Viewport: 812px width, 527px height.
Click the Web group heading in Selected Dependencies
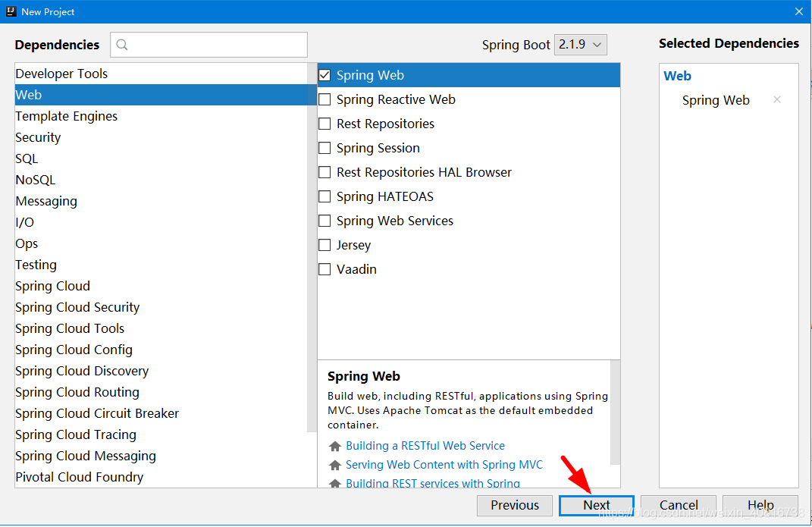click(x=677, y=76)
